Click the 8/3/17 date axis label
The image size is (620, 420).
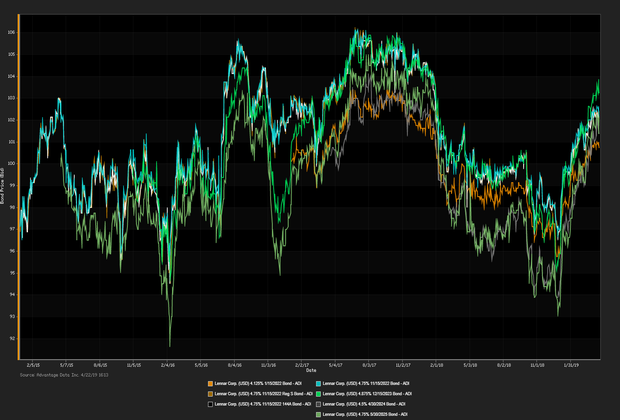click(x=369, y=365)
